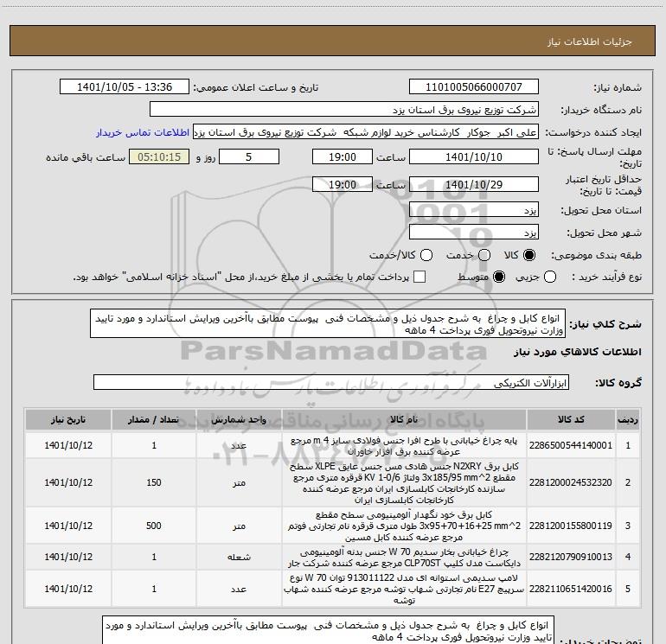Click the goods group field ابزارآلات الکتریکی
Screen dimensions: 666x644
[x=331, y=382]
